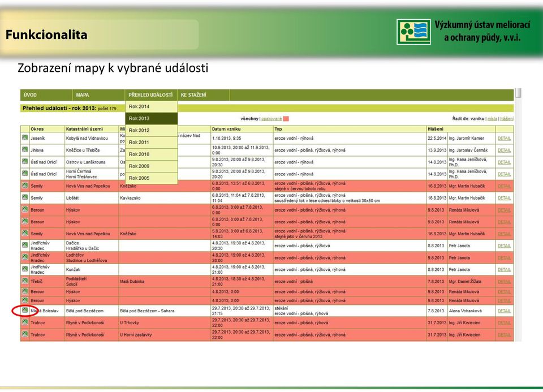The width and height of the screenshot is (543, 392).
Task: Click the 'Alena Vohanková' reporter cell
Action: point(471,311)
